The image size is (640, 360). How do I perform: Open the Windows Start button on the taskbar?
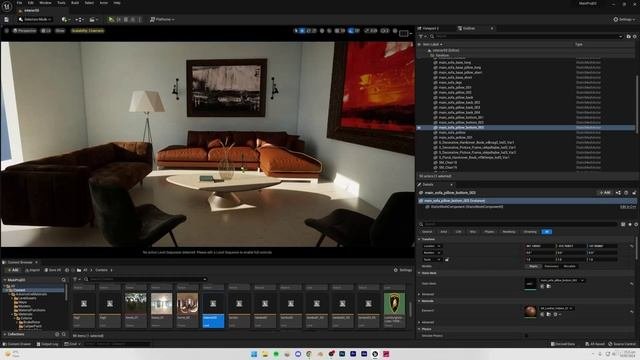tap(253, 354)
